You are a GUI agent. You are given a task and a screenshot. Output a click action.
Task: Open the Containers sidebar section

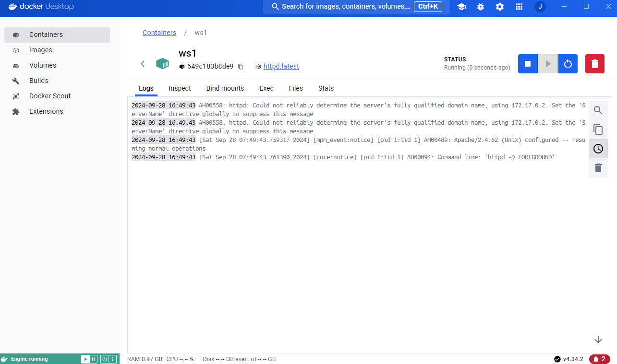tap(57, 35)
